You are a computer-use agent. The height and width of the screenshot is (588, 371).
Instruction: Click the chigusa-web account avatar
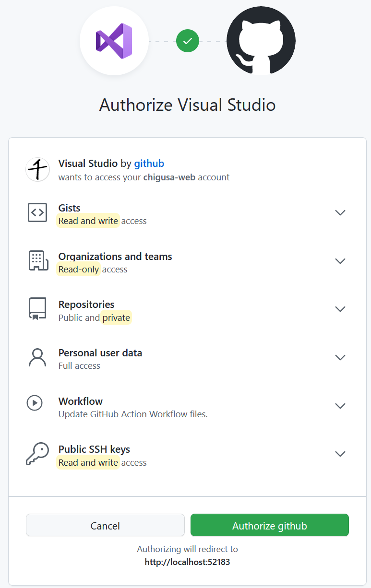click(x=37, y=169)
